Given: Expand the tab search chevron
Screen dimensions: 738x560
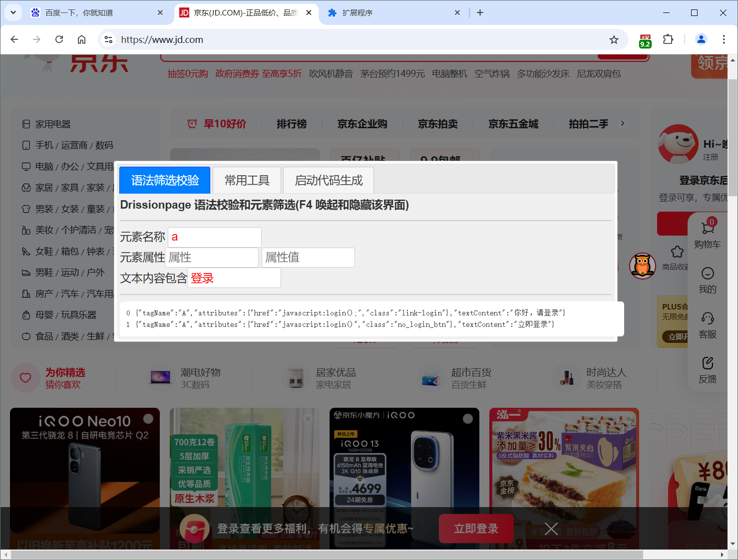Looking at the screenshot, I should tap(13, 12).
